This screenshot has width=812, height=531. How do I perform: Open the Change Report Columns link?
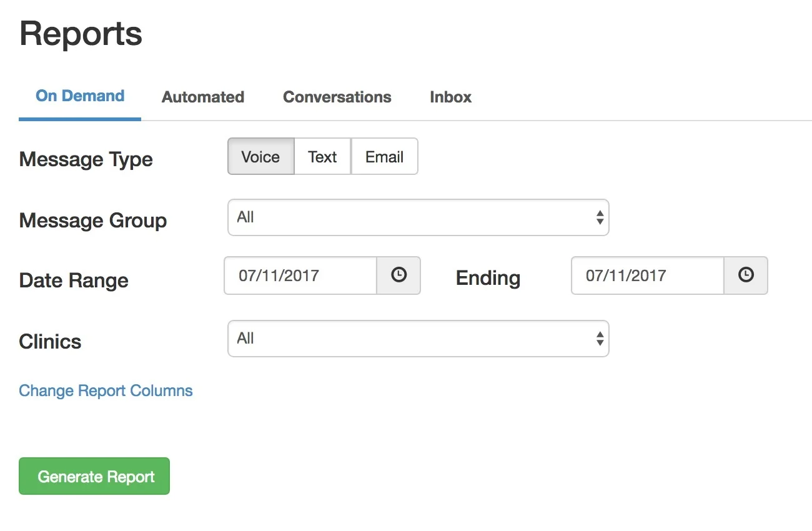tap(106, 390)
